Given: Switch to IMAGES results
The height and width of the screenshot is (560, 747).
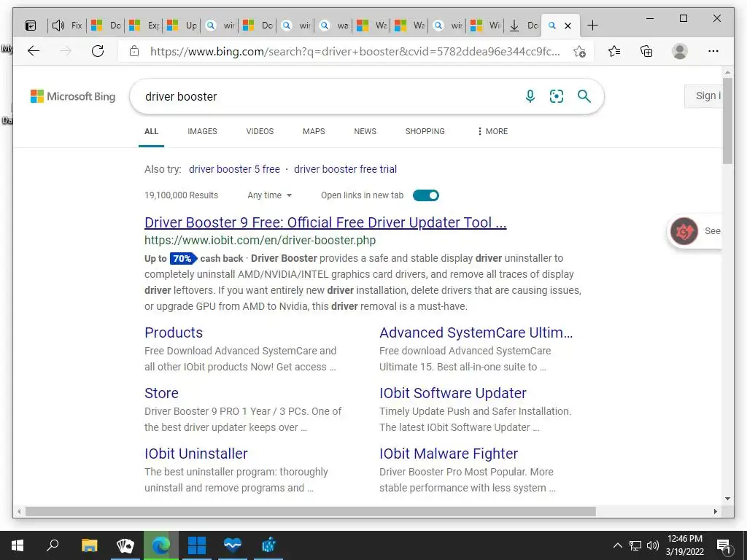Looking at the screenshot, I should pos(203,131).
